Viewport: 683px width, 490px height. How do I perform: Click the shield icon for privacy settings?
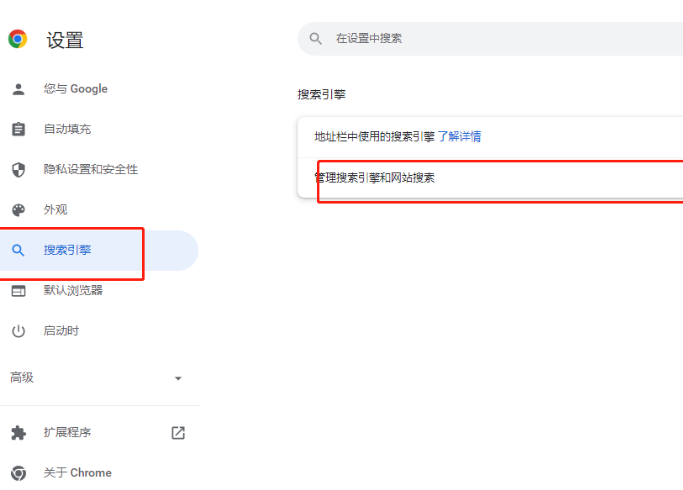(18, 169)
